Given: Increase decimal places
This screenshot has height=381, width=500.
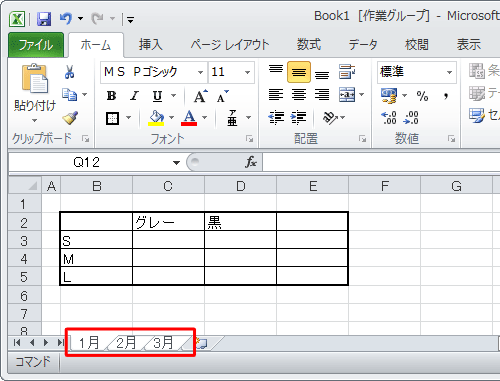Looking at the screenshot, I should [389, 118].
